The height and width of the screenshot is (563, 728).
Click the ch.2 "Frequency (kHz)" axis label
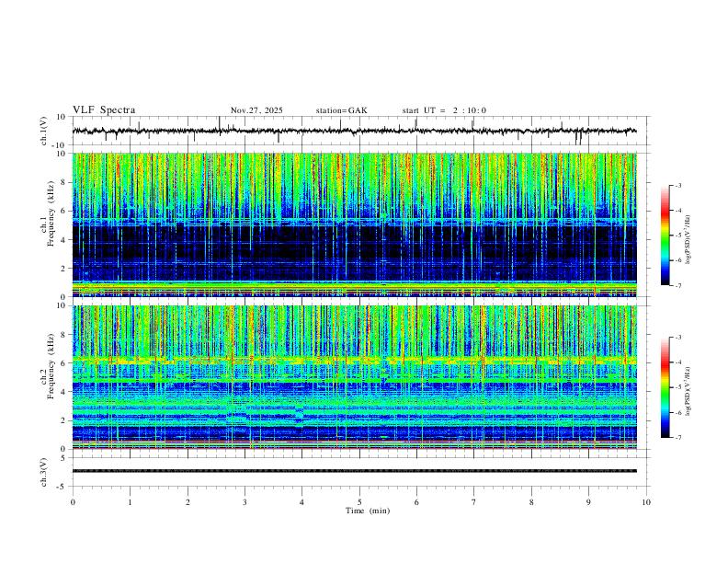point(51,366)
